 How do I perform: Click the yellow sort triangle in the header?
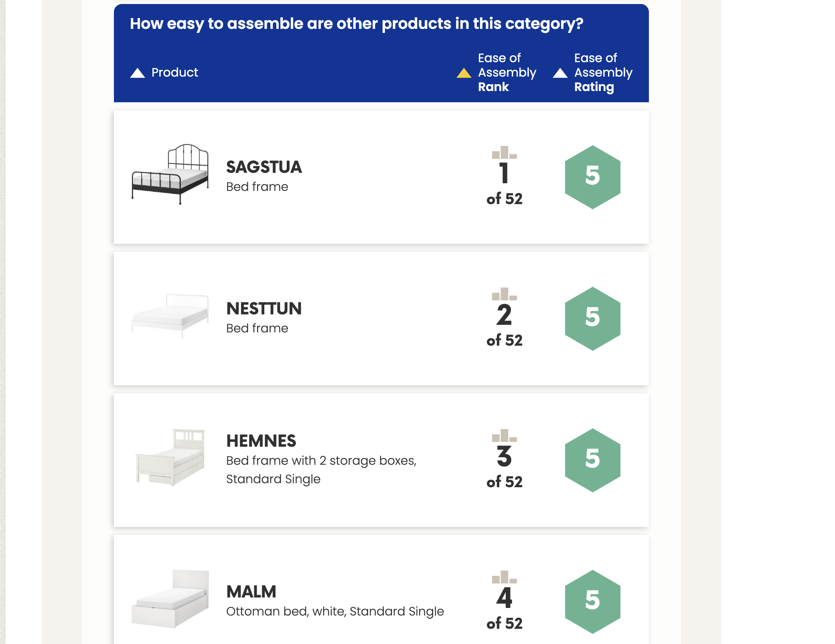click(x=464, y=73)
